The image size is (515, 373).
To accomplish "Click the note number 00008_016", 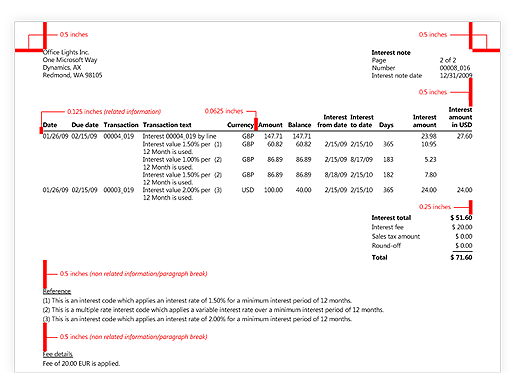I will (455, 68).
